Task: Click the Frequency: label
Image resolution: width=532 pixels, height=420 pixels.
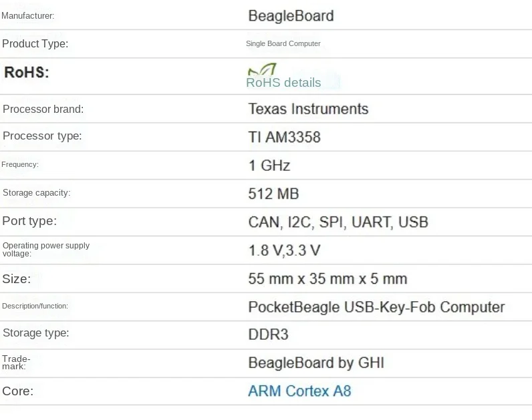Action: click(20, 164)
